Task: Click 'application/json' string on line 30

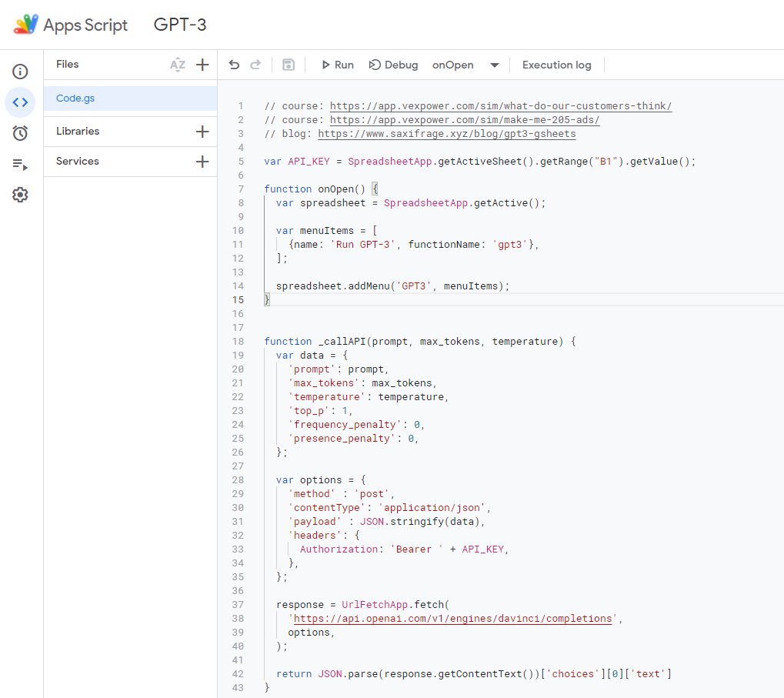Action: tap(432, 507)
